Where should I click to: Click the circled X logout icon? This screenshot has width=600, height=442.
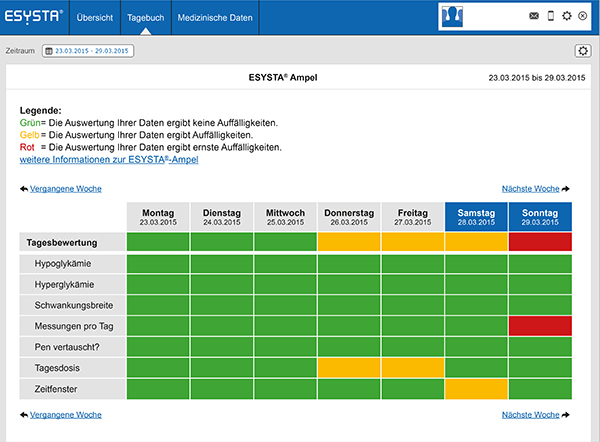[x=582, y=16]
